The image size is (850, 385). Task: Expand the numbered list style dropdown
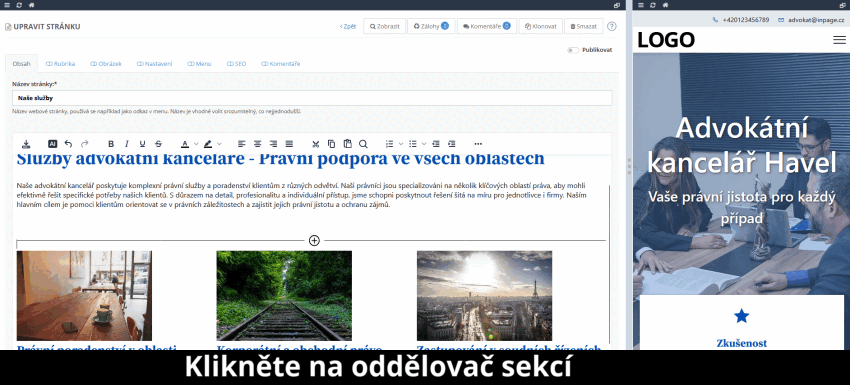[401, 144]
